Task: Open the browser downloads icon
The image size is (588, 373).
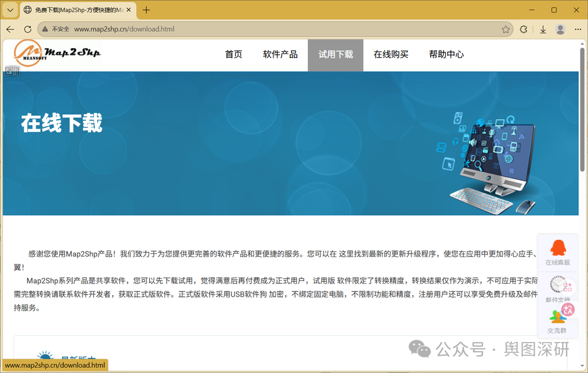Action: 543,29
